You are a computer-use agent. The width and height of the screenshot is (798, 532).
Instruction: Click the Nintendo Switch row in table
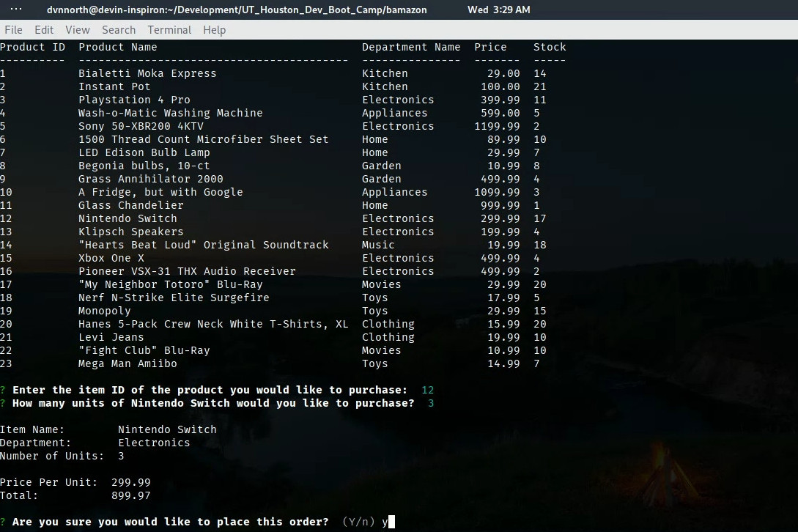tap(128, 218)
